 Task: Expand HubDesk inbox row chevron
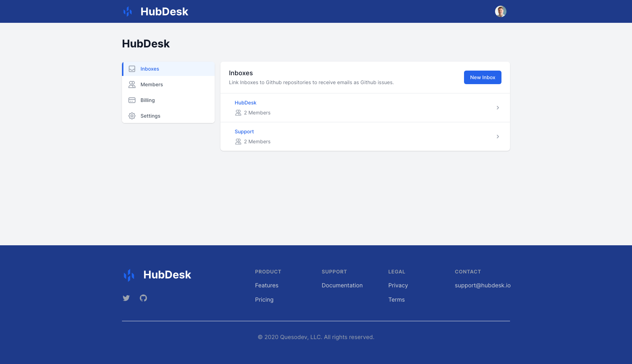[498, 108]
